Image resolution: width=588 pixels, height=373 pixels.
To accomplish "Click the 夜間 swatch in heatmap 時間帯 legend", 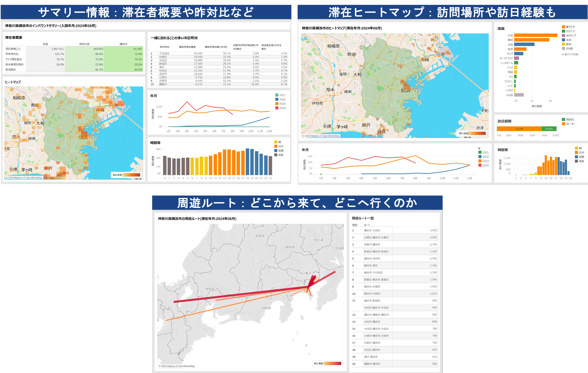I will (x=576, y=157).
